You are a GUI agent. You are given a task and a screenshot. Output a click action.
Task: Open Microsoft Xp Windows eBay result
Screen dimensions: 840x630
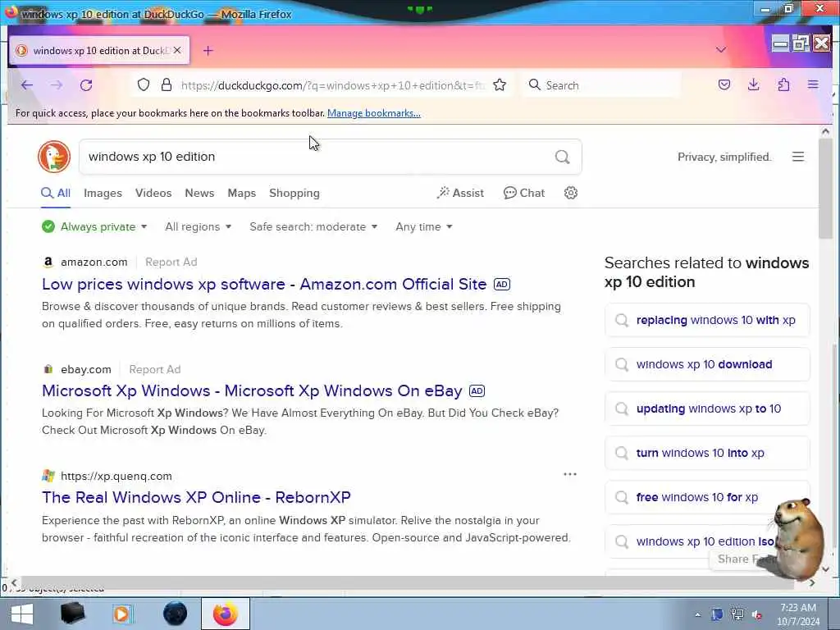pyautogui.click(x=252, y=390)
